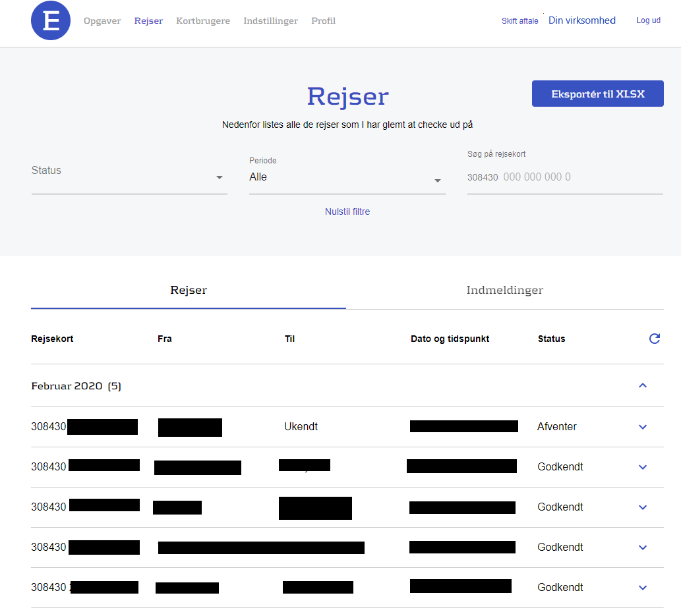Click the blue E logo icon
Viewport: 681px width, 616px height.
pyautogui.click(x=51, y=21)
